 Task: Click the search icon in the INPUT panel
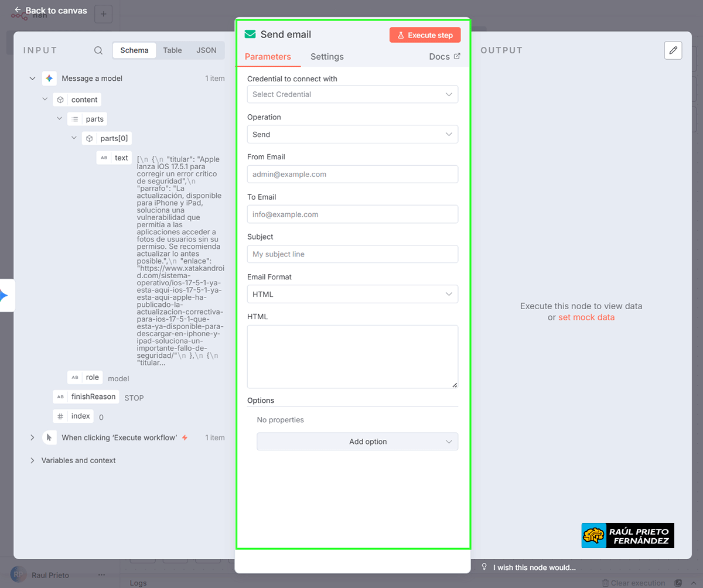click(x=98, y=50)
